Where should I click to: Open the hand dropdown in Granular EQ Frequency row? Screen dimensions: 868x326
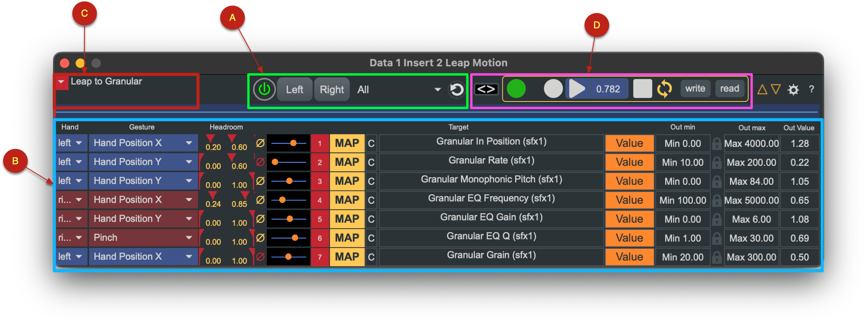pyautogui.click(x=71, y=200)
